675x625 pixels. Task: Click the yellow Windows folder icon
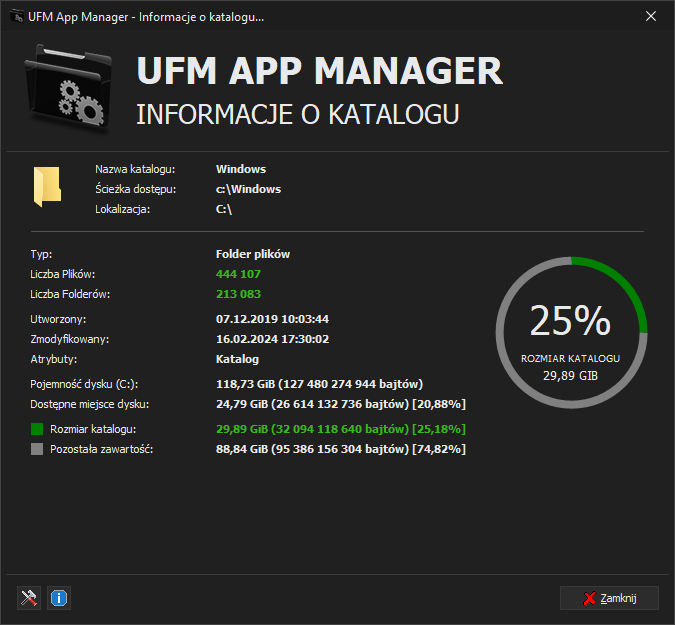[x=47, y=187]
